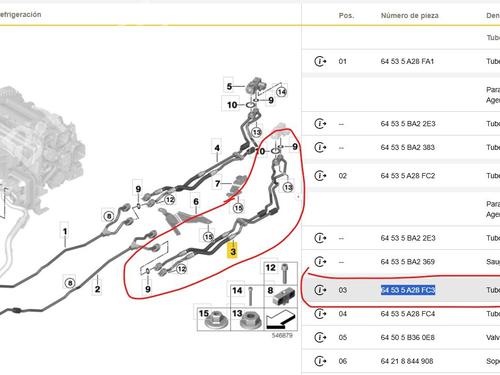Click the Número de pieza column header
The height and width of the screenshot is (375, 500).
(410, 15)
